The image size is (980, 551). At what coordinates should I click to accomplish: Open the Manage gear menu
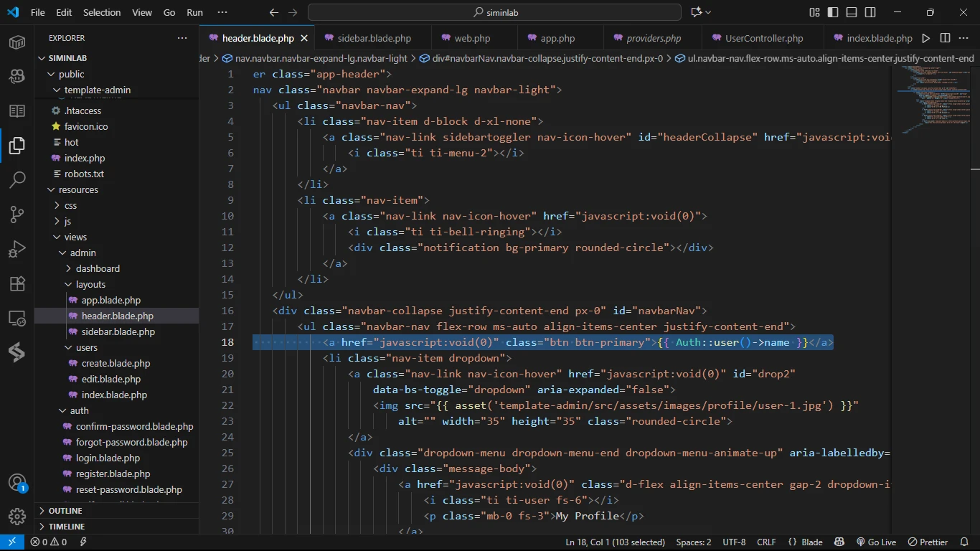(x=17, y=516)
